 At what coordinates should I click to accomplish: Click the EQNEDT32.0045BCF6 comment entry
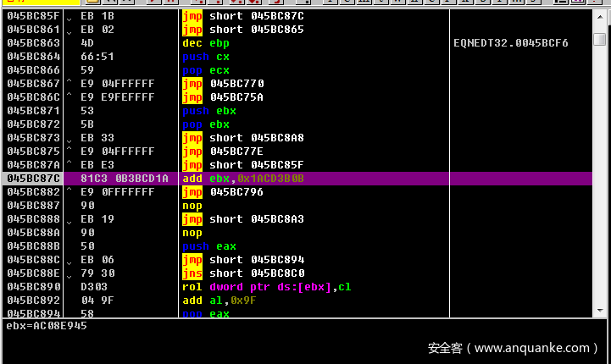(x=511, y=43)
